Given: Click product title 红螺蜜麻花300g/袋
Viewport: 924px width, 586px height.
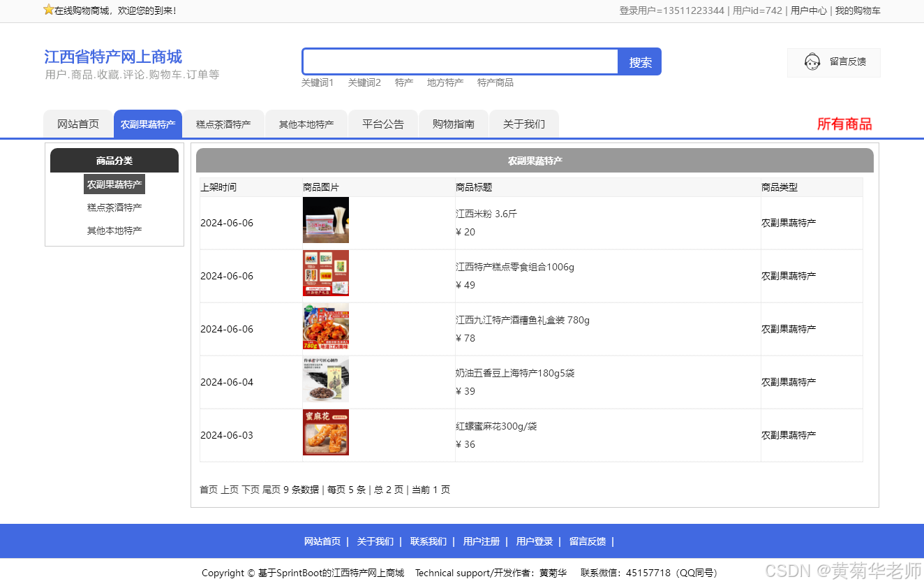Looking at the screenshot, I should (x=496, y=426).
